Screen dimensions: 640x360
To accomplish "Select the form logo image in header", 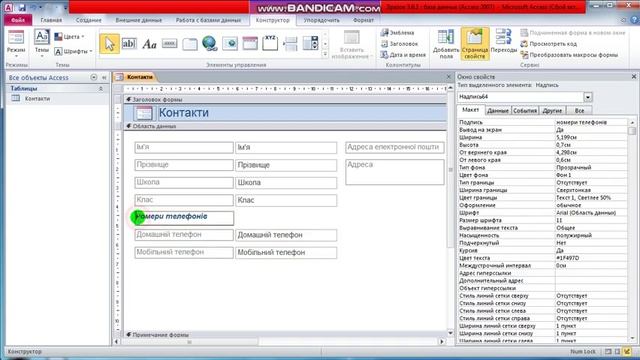I will pos(144,113).
